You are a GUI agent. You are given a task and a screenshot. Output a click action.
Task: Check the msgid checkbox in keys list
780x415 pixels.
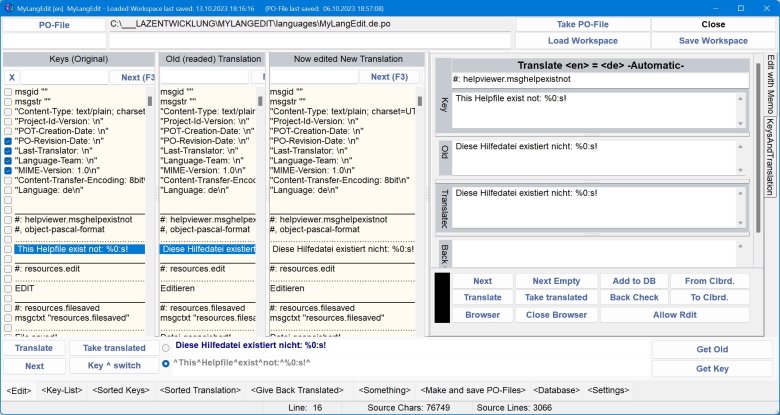pos(8,92)
